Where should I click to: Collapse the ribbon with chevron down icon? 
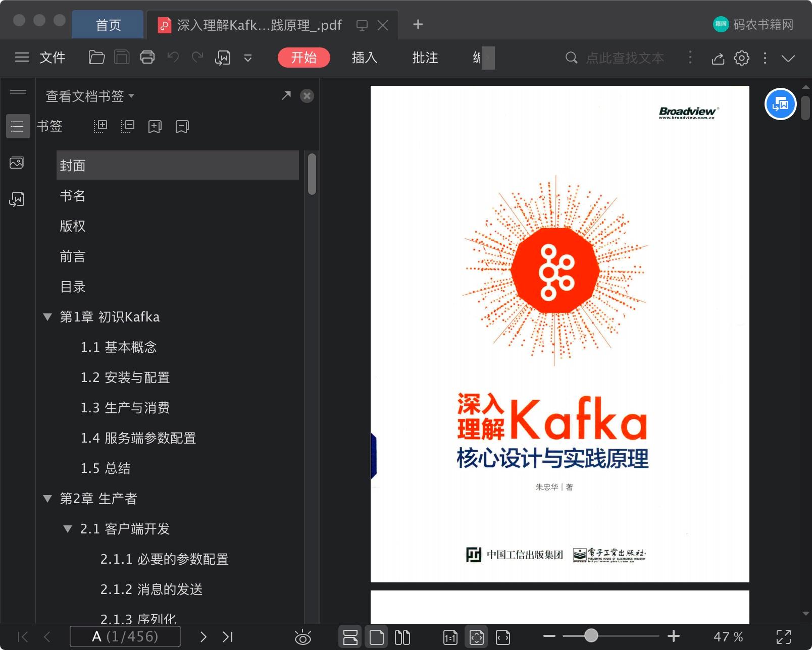pos(788,58)
